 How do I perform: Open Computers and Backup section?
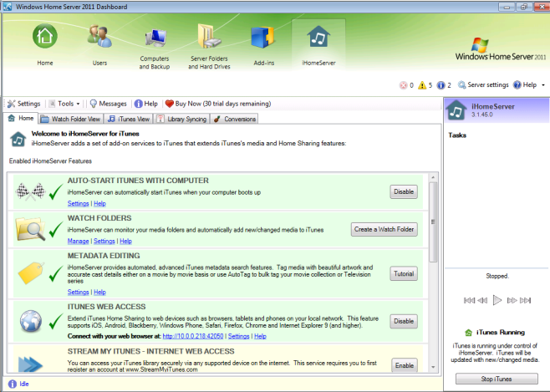(155, 48)
